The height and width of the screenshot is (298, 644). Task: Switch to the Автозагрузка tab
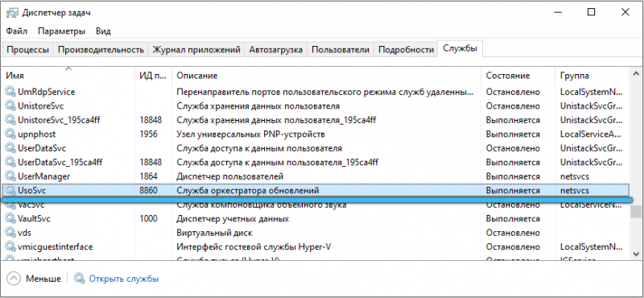(276, 50)
